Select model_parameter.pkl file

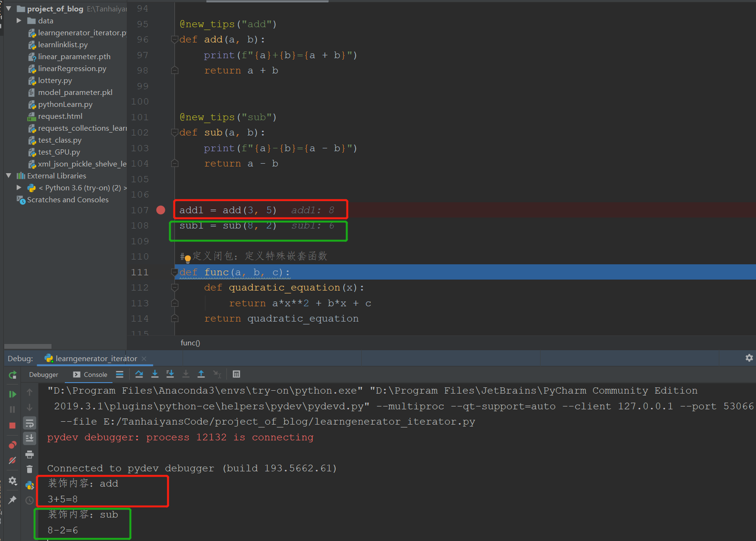point(70,92)
